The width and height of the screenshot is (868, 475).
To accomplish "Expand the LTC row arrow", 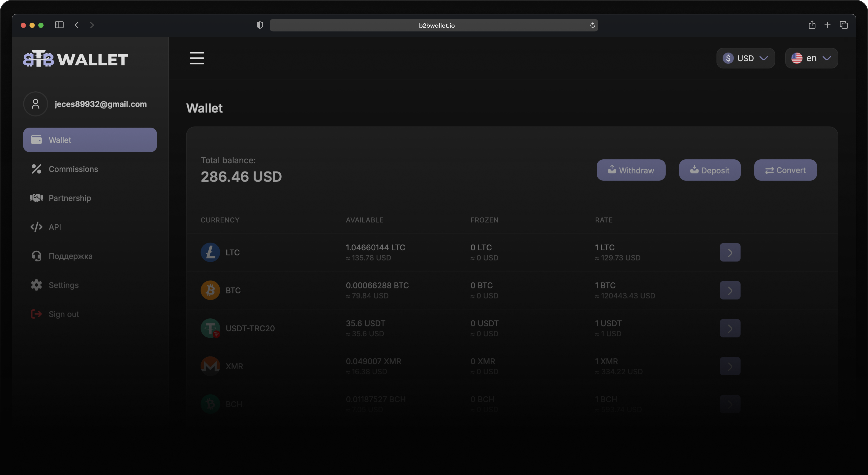I will [730, 253].
